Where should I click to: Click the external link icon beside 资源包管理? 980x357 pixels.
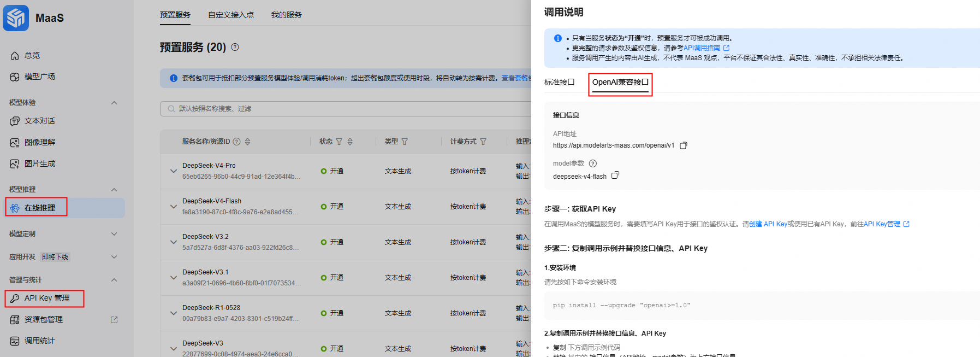click(114, 320)
